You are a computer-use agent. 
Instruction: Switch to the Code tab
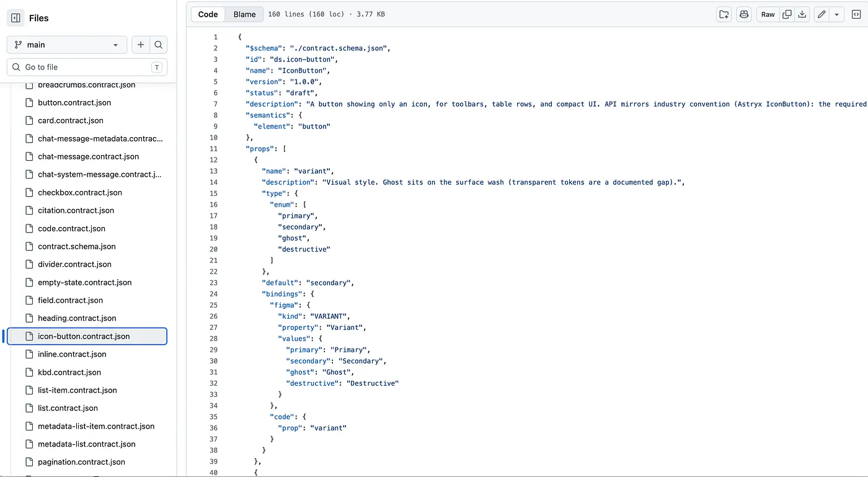208,14
